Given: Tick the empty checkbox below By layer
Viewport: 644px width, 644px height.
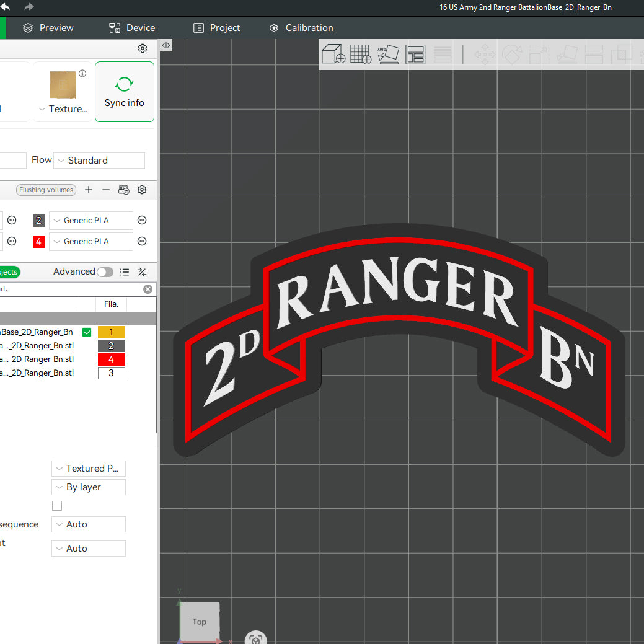Looking at the screenshot, I should coord(57,506).
